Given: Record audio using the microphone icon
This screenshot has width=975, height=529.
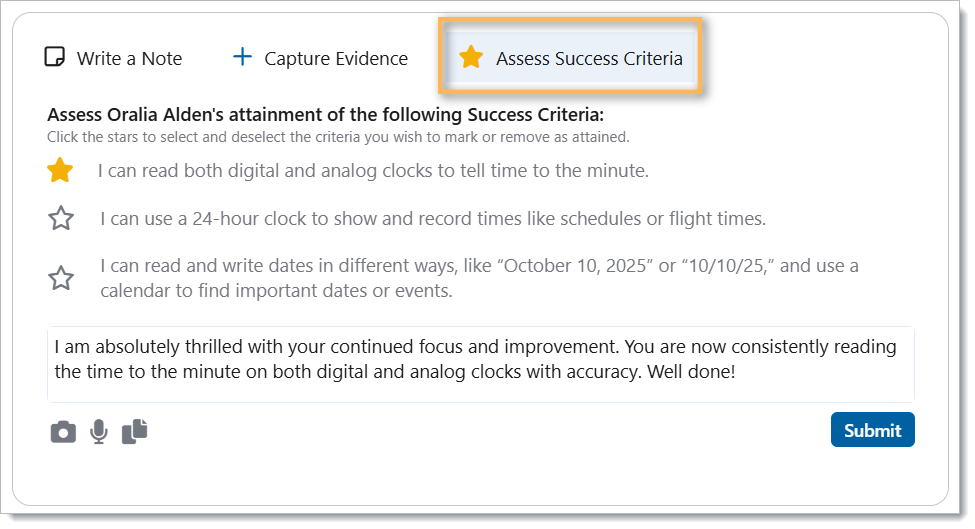Looking at the screenshot, I should 98,432.
